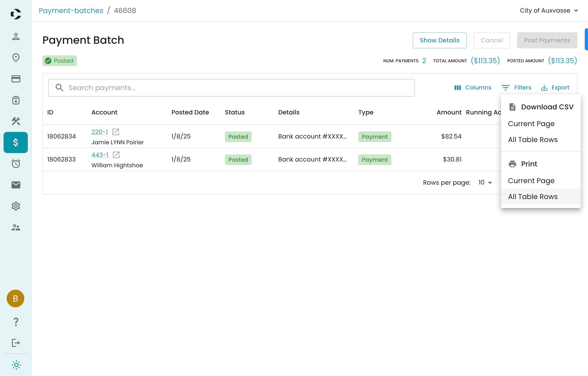This screenshot has width=588, height=376.
Task: Click into the Search payments field
Action: point(231,88)
